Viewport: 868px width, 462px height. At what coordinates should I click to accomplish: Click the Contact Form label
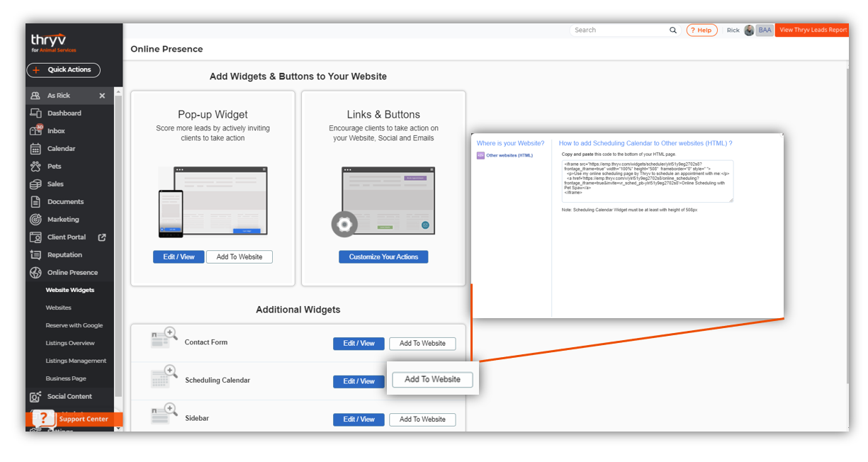tap(206, 342)
